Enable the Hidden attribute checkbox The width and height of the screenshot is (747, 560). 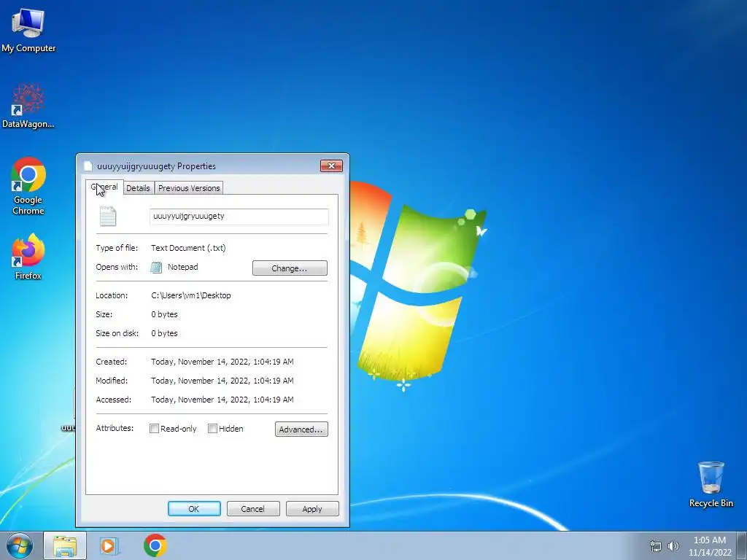[x=212, y=429]
